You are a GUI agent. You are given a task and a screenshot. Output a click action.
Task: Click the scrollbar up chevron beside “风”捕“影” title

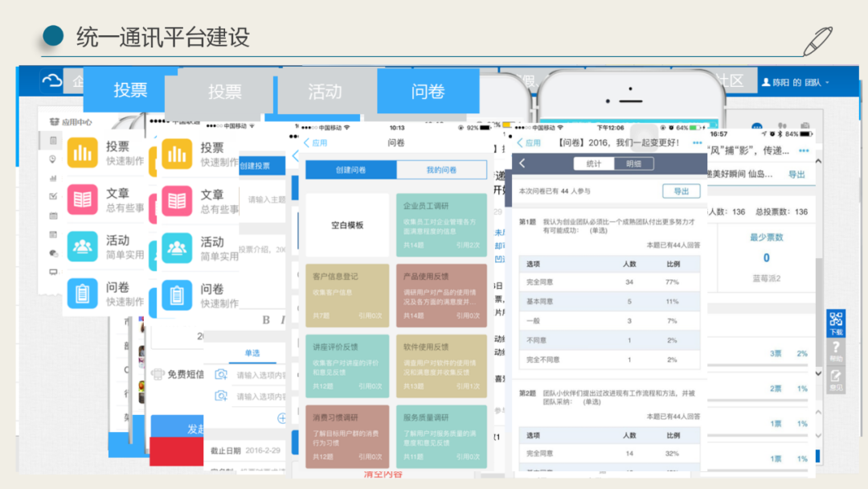coord(818,161)
